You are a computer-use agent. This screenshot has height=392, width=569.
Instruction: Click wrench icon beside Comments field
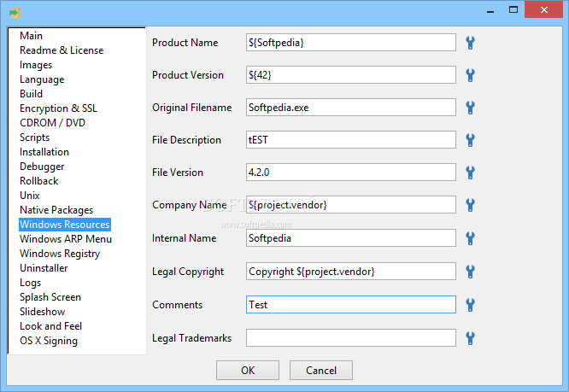(470, 305)
